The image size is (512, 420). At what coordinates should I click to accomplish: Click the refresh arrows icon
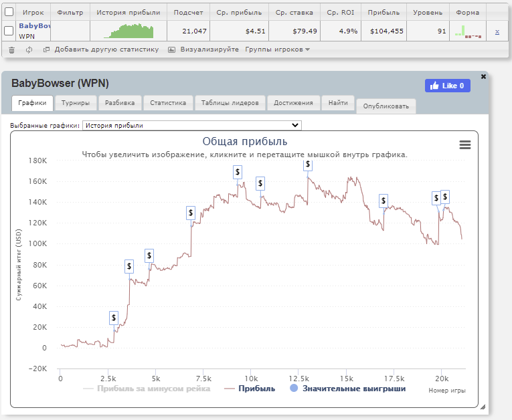click(29, 49)
